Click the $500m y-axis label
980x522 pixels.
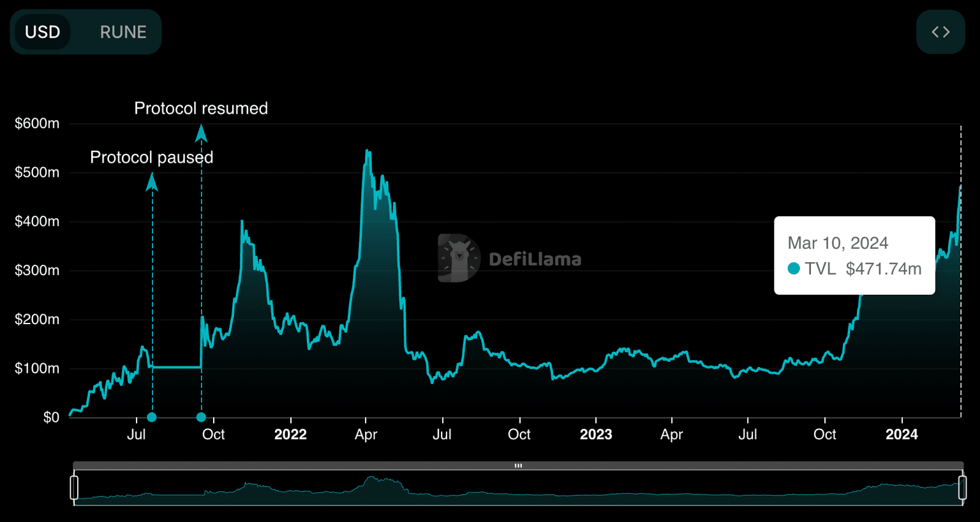(x=37, y=172)
